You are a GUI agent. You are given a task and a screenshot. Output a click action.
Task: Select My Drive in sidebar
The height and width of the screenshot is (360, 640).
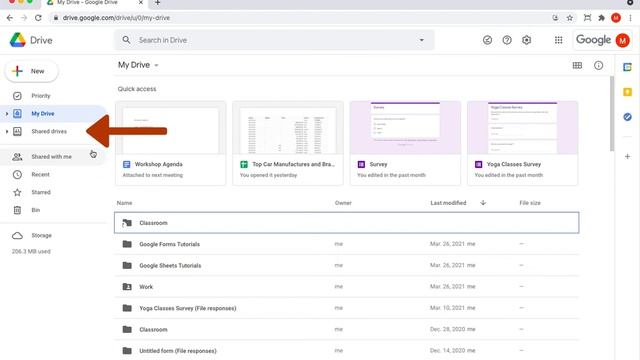[42, 113]
